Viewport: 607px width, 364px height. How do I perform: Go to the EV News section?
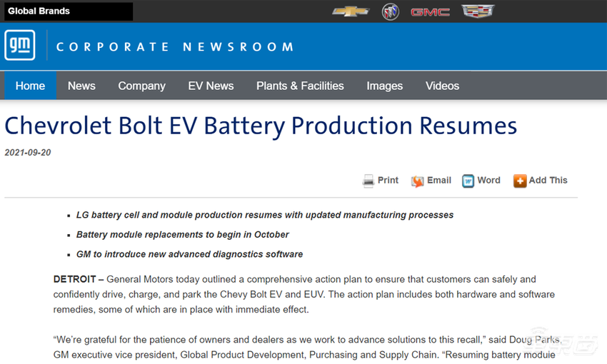click(211, 86)
